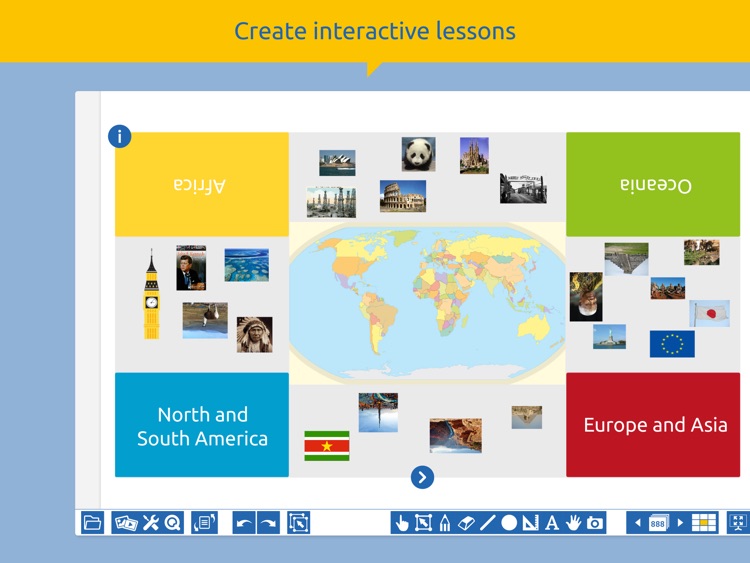The image size is (750, 563).
Task: Select the small upside-down pyramid picture
Action: [527, 417]
